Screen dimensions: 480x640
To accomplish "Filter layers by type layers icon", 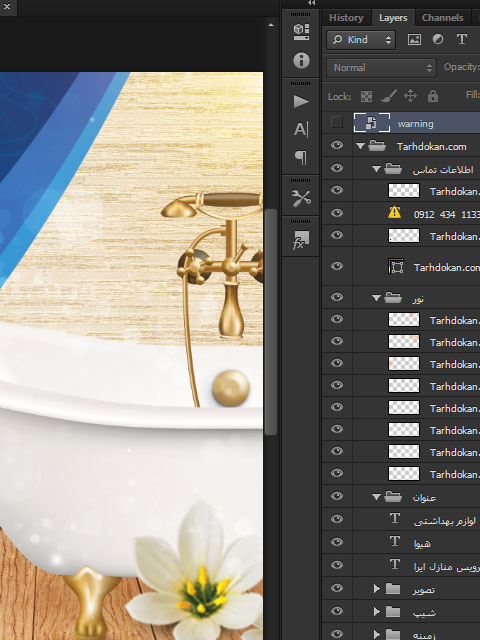I will click(462, 39).
